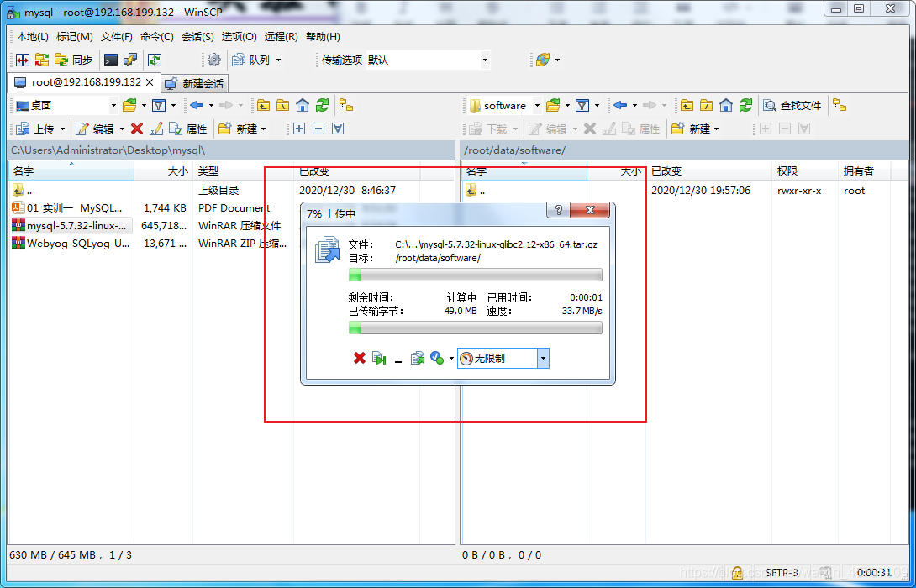Open local 属性 properties button
Image resolution: width=916 pixels, height=588 pixels.
click(188, 129)
